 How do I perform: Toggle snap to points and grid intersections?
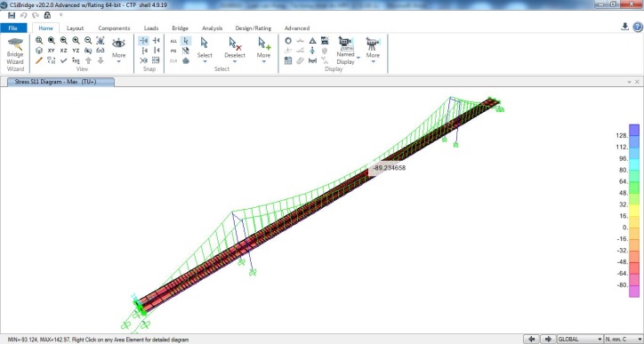[144, 40]
